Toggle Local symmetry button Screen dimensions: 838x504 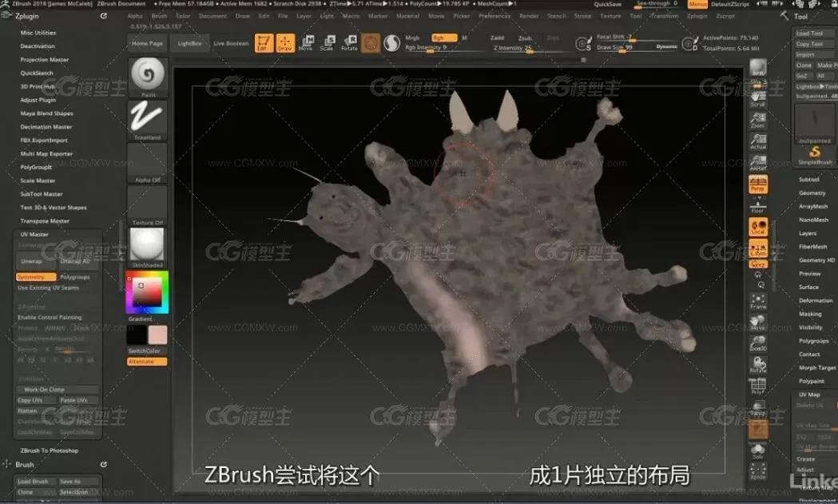[758, 227]
